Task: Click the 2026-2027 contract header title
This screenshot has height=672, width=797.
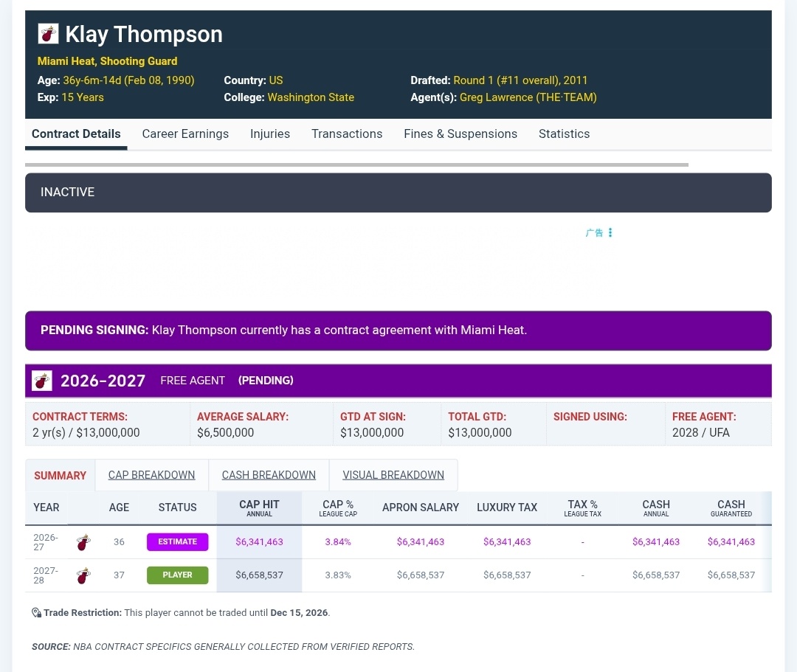Action: [103, 381]
